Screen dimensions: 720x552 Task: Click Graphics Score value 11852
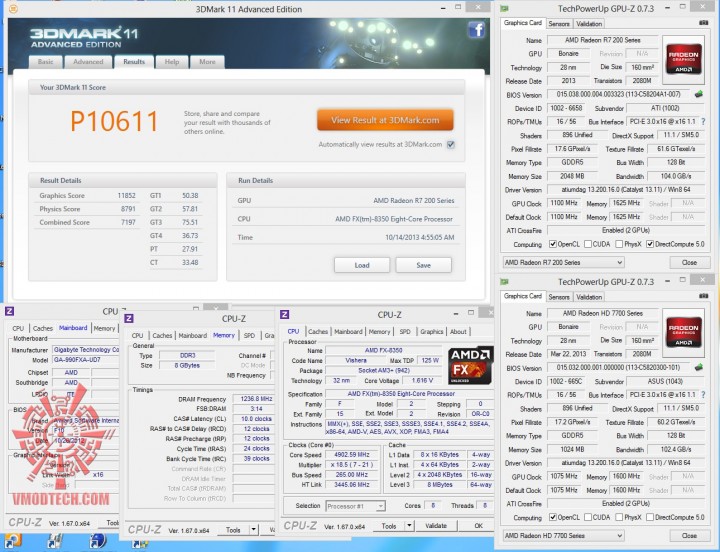[126, 196]
